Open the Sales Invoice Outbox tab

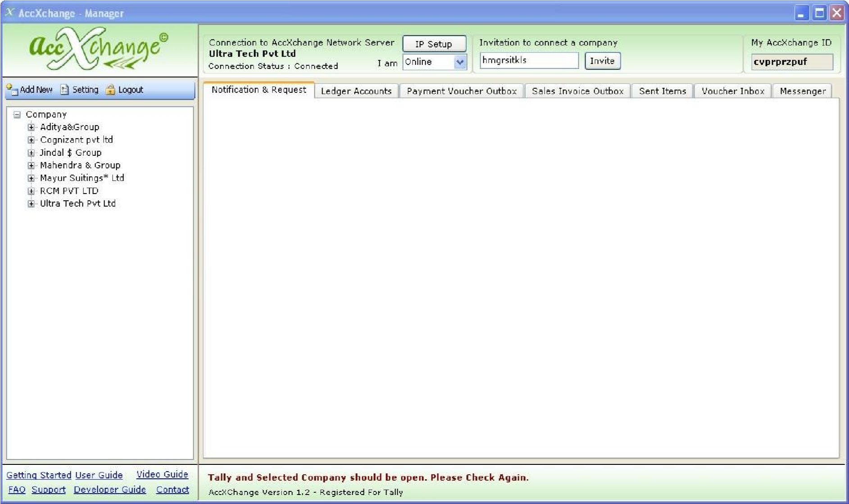[x=578, y=91]
